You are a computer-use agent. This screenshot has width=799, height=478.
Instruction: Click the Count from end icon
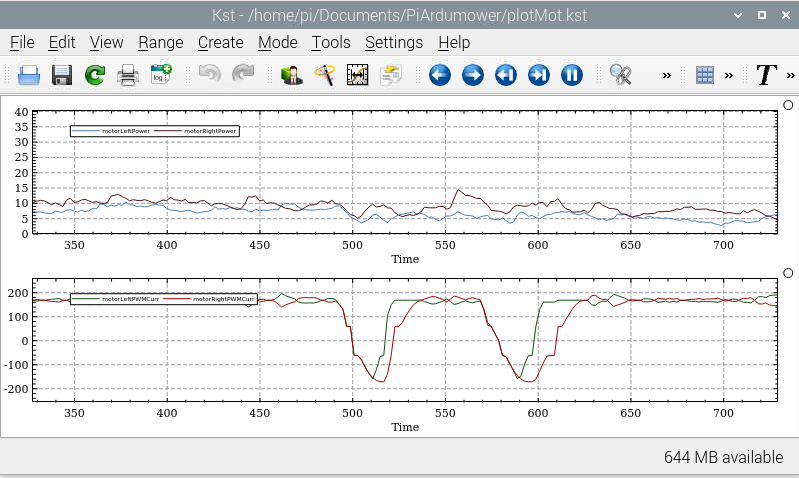(x=506, y=75)
